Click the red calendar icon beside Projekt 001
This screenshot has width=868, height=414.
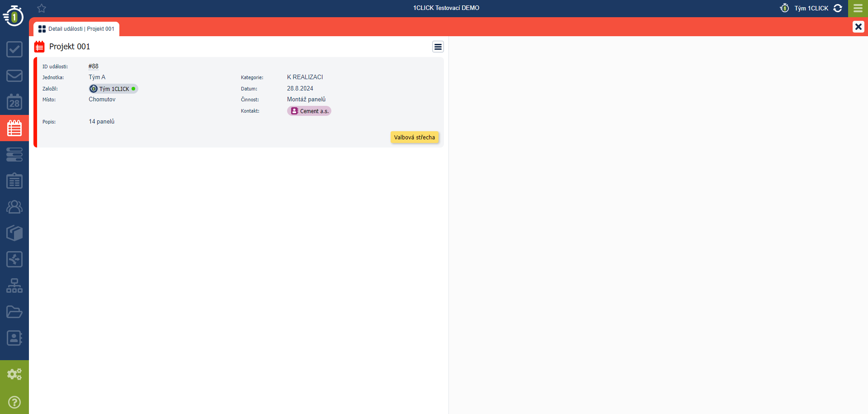pos(40,47)
